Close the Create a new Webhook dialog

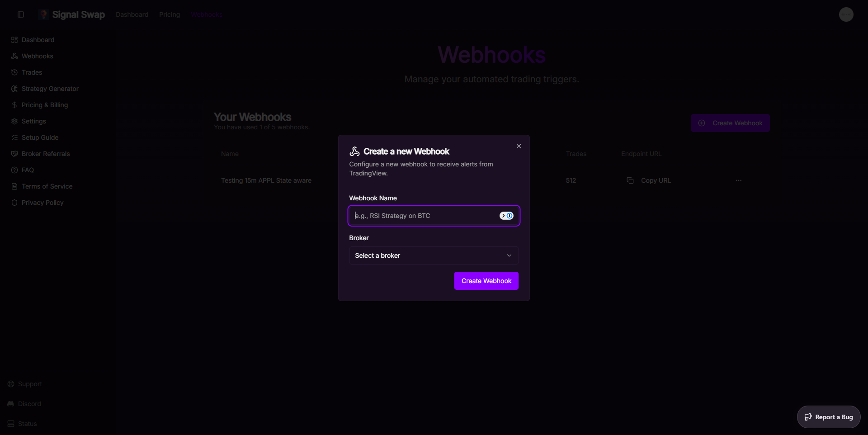pos(518,146)
